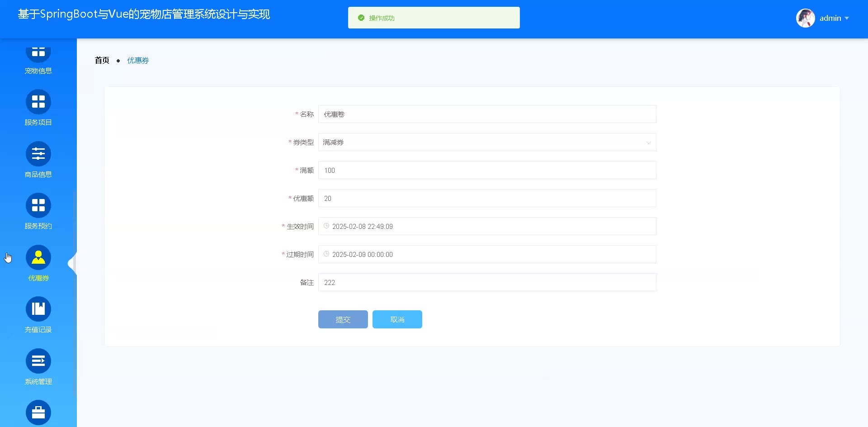Click 服务项目 menu label

(x=38, y=123)
